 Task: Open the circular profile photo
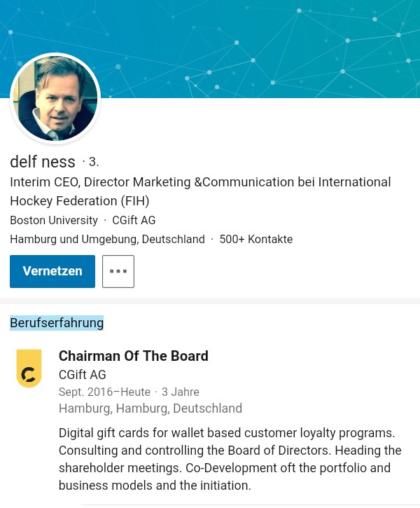pos(55,99)
